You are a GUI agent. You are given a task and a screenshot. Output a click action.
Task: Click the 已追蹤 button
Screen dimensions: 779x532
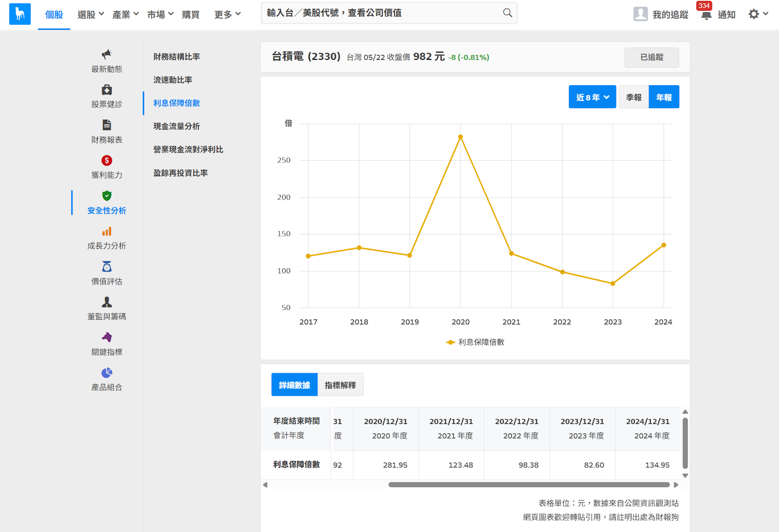(652, 57)
